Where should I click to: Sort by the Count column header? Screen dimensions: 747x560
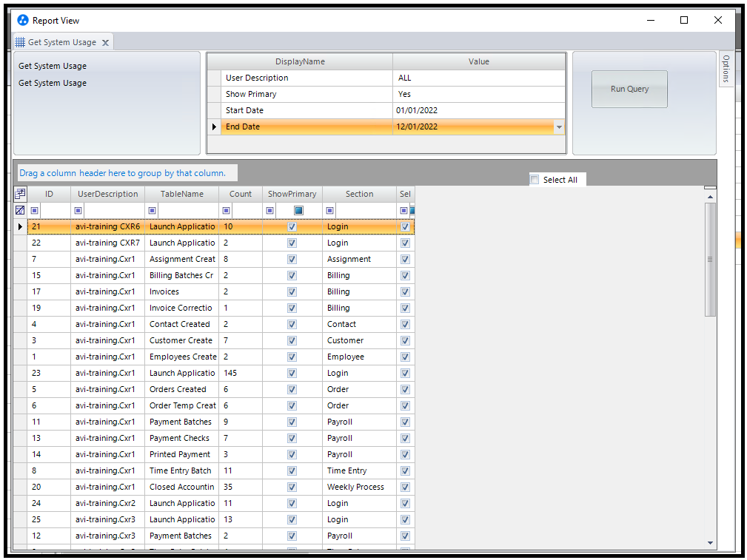pyautogui.click(x=240, y=194)
